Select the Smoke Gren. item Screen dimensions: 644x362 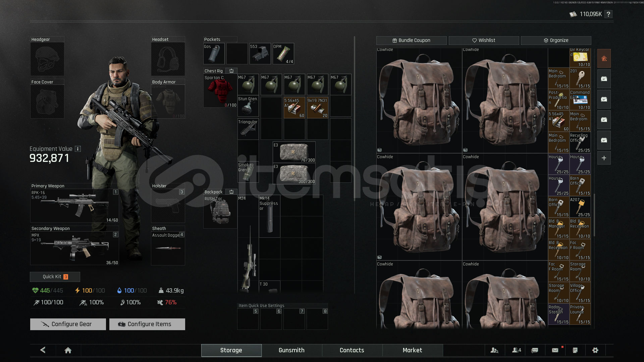pos(248,172)
